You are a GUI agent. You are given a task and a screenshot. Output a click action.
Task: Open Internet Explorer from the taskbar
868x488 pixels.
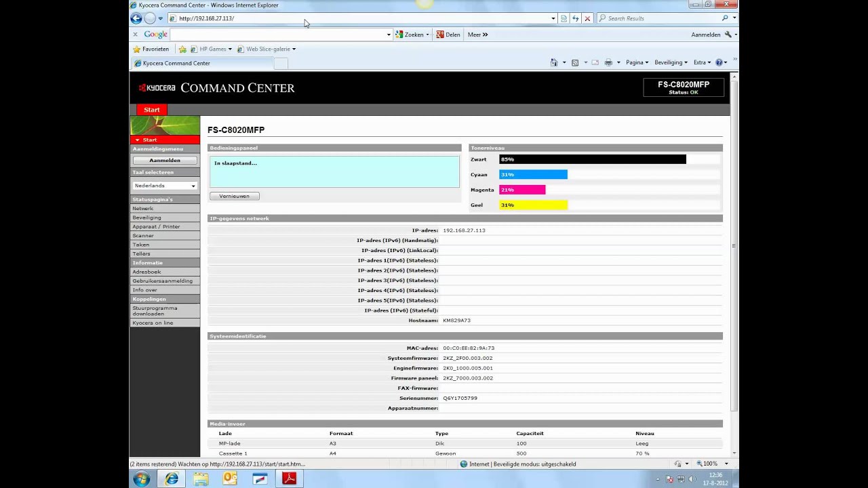[172, 479]
